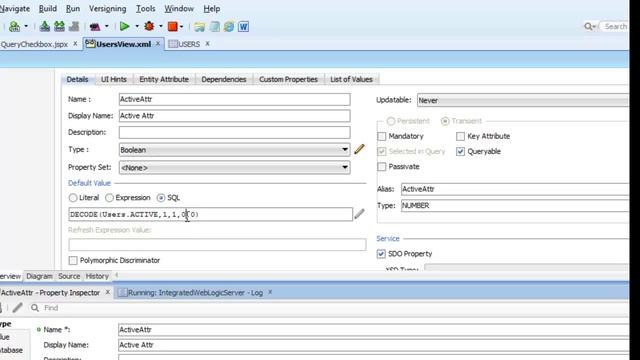Toggle the Passivate checkbox

pos(382,167)
